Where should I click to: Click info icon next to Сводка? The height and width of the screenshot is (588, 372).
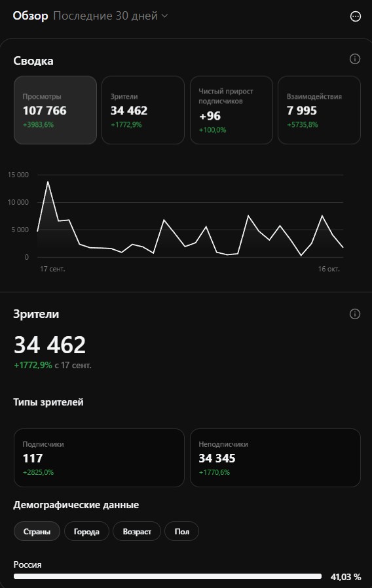355,59
